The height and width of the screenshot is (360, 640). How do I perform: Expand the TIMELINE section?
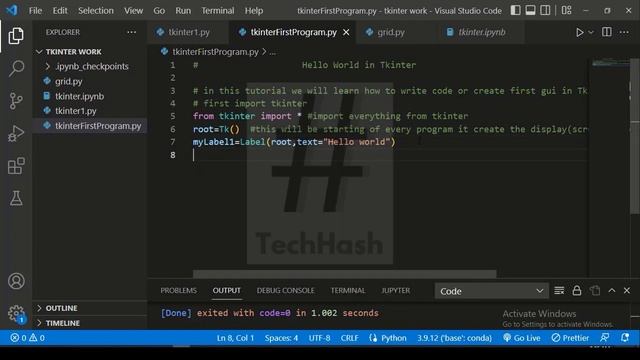90,323
